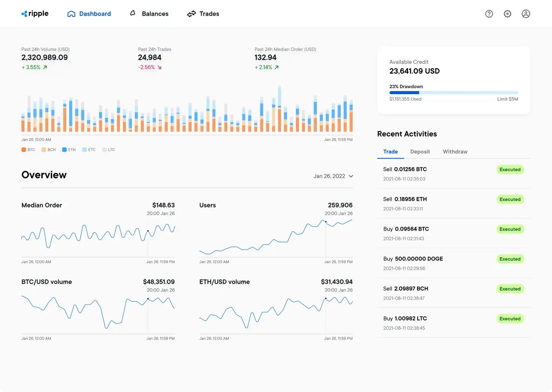Click the 23% Drawdown progress bar
Image resolution: width=552 pixels, height=392 pixels.
(453, 93)
